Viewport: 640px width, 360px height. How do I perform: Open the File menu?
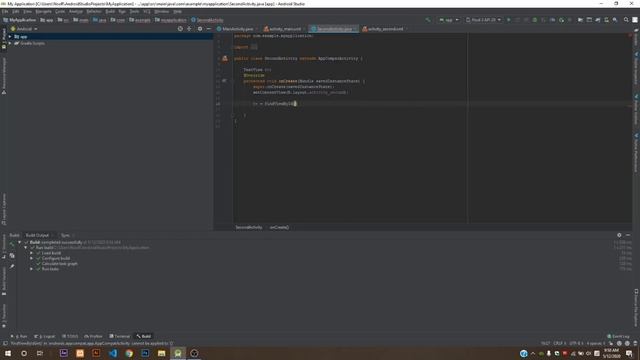coord(4,11)
